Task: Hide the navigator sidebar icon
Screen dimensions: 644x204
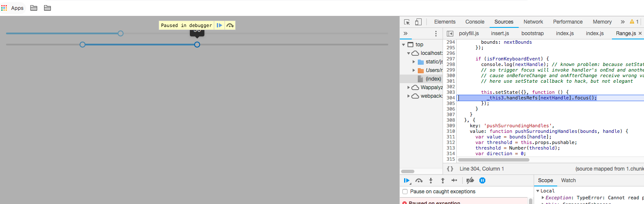Action: pos(450,33)
